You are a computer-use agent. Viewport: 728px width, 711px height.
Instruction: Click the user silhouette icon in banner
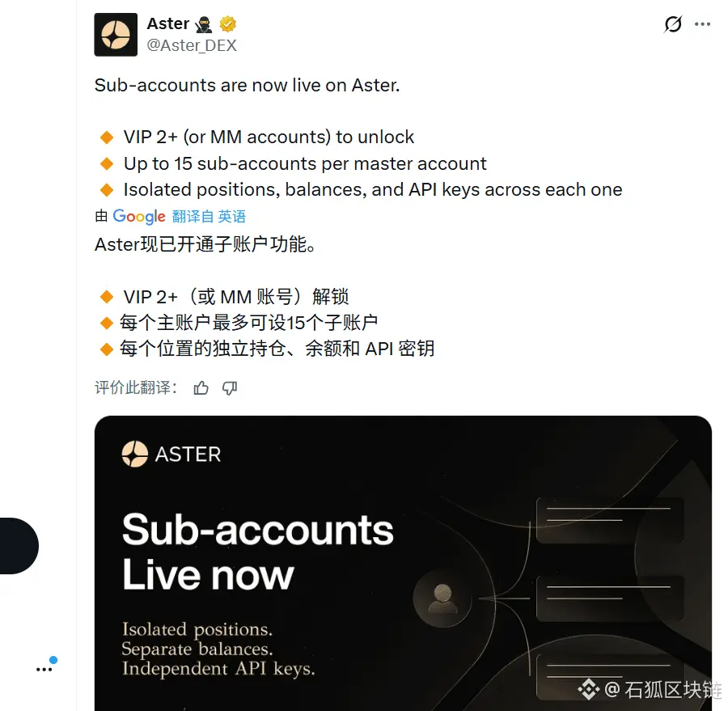(442, 599)
